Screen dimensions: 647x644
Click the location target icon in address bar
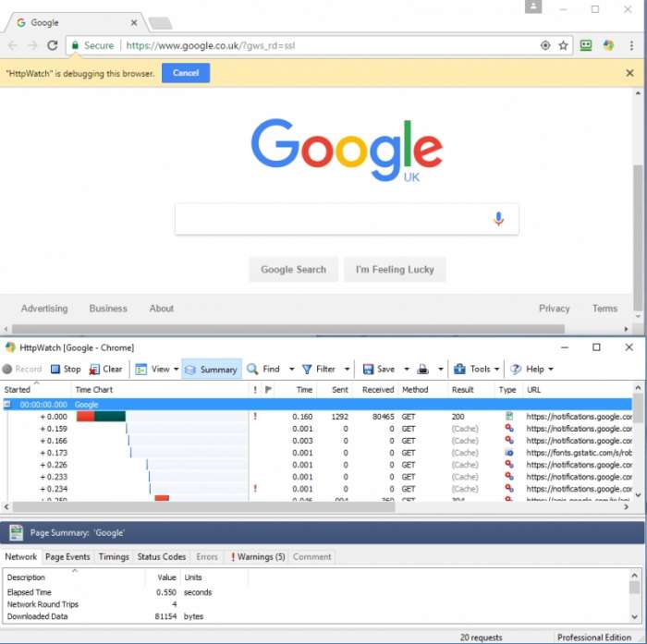coord(545,45)
